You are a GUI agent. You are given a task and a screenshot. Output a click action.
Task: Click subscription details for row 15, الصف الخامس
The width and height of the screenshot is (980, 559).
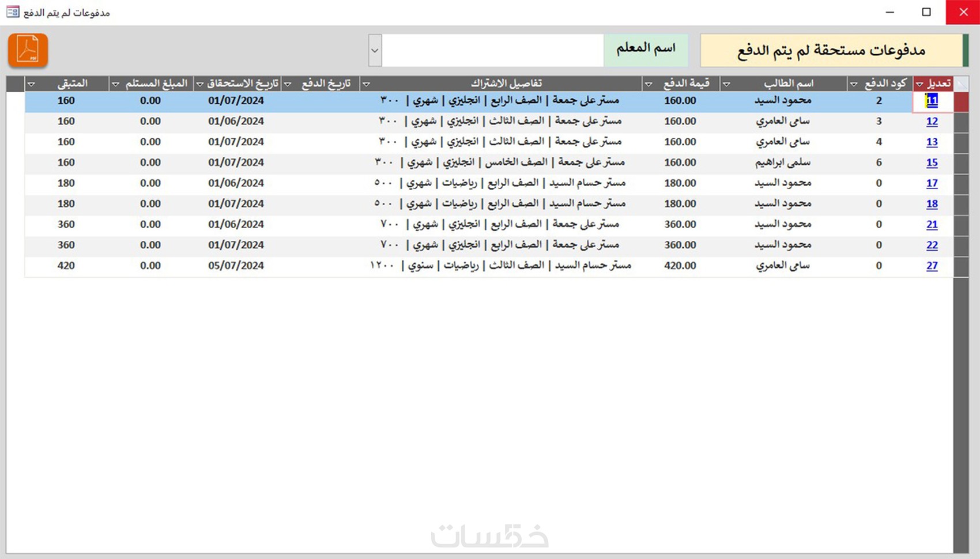pyautogui.click(x=500, y=163)
